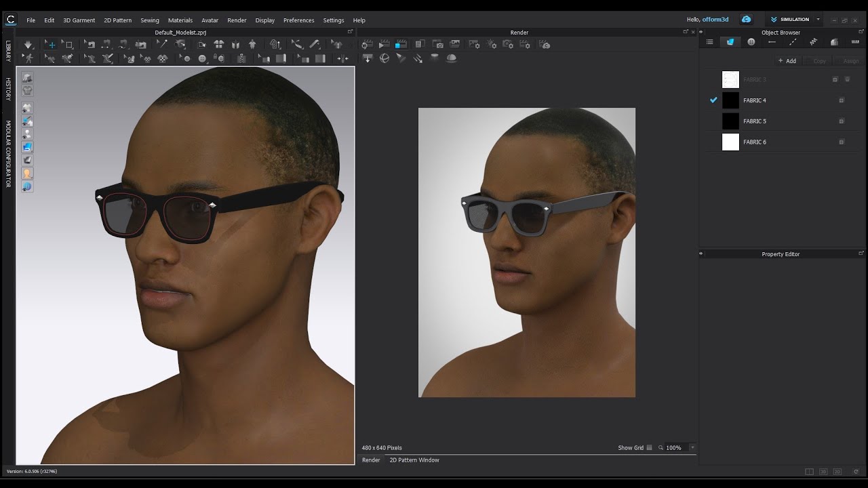Click the render Copy image icon
Screen dimensions: 868x488
click(420, 45)
